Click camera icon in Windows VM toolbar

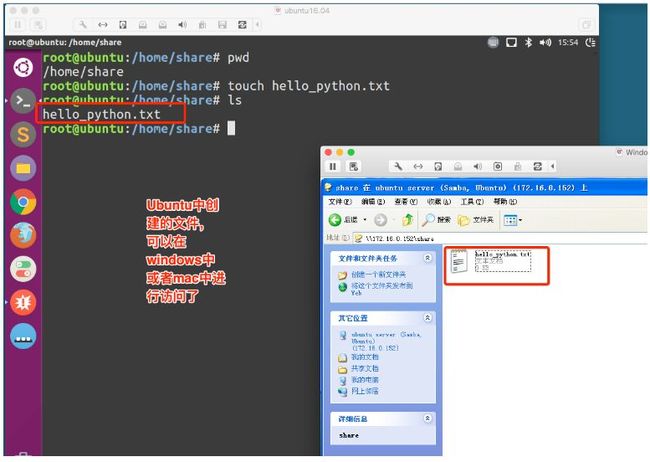pyautogui.click(x=497, y=166)
